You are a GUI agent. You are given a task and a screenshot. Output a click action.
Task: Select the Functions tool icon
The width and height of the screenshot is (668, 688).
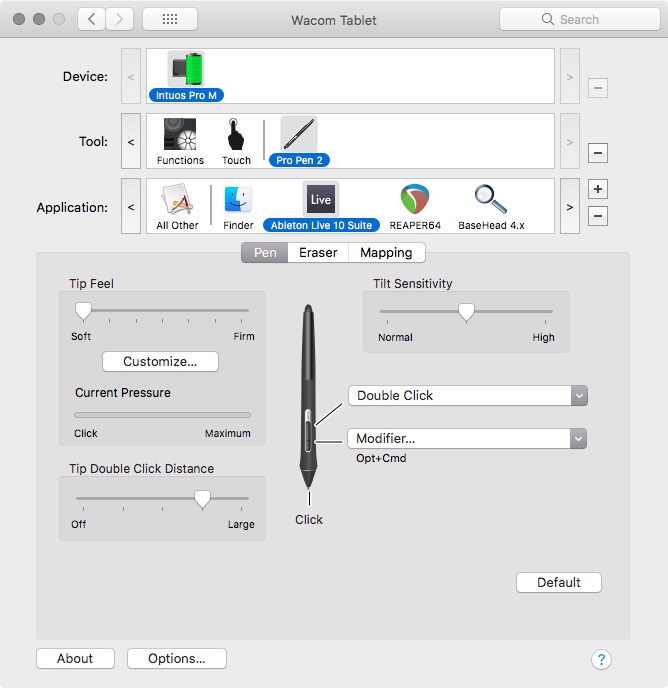pyautogui.click(x=180, y=134)
